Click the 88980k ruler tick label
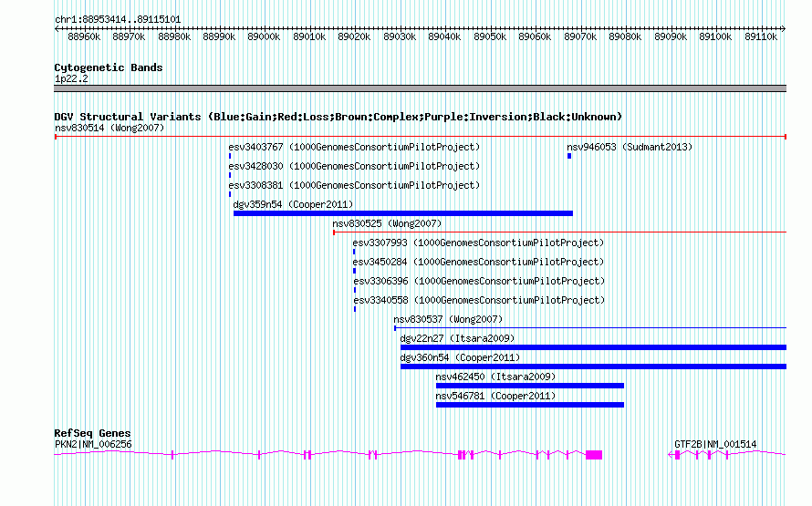The image size is (812, 506). (x=174, y=36)
